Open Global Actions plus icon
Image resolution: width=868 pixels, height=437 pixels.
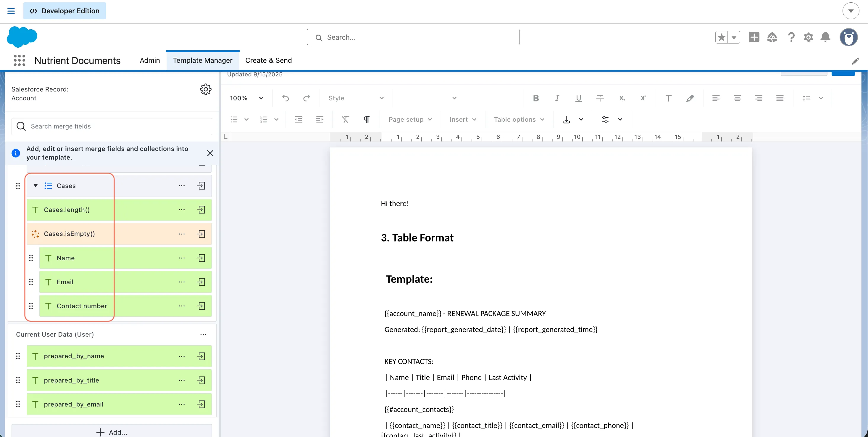pos(754,37)
